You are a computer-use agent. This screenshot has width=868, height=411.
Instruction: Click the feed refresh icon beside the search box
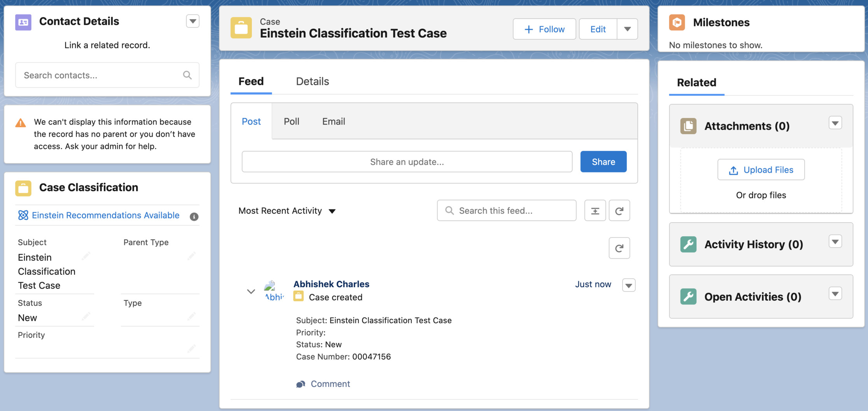pyautogui.click(x=619, y=211)
